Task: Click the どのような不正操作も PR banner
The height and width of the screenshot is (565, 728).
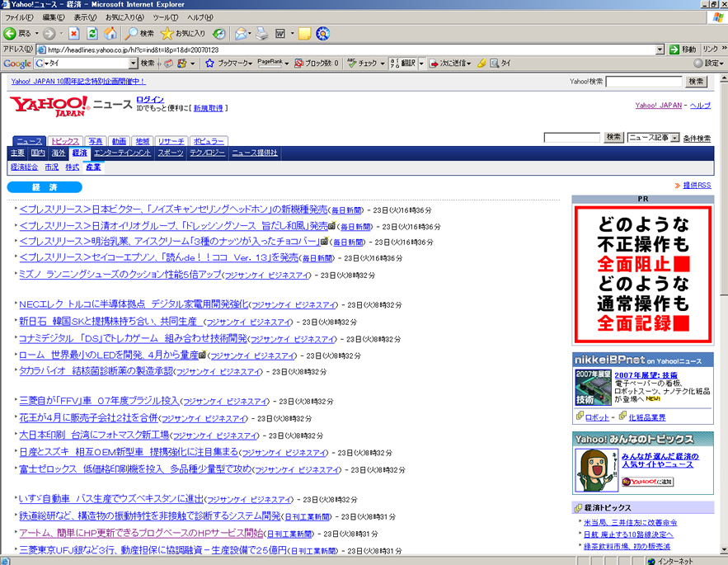Action: (x=643, y=275)
